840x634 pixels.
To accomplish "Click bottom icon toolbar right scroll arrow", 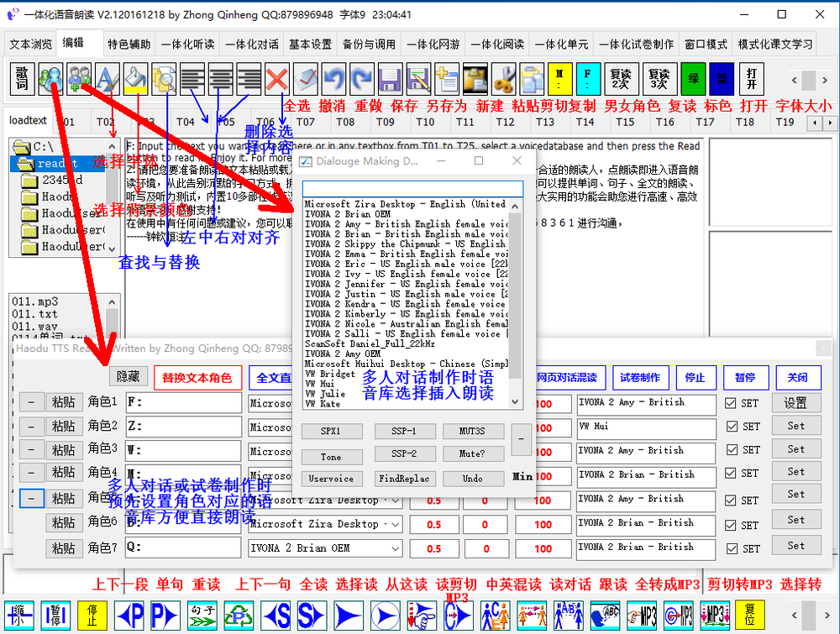I will (827, 616).
